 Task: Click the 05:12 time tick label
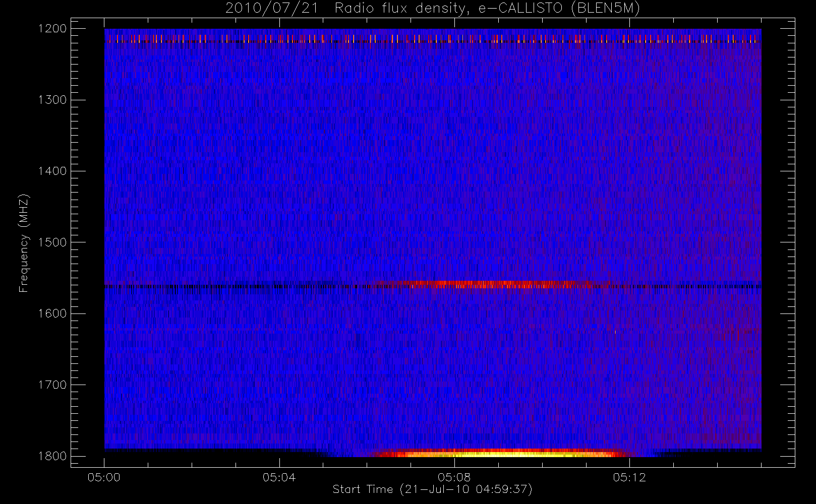point(629,477)
